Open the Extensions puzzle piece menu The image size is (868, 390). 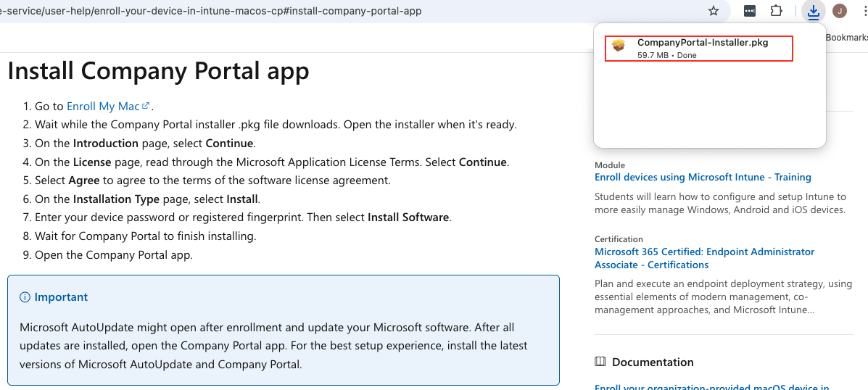[x=777, y=11]
